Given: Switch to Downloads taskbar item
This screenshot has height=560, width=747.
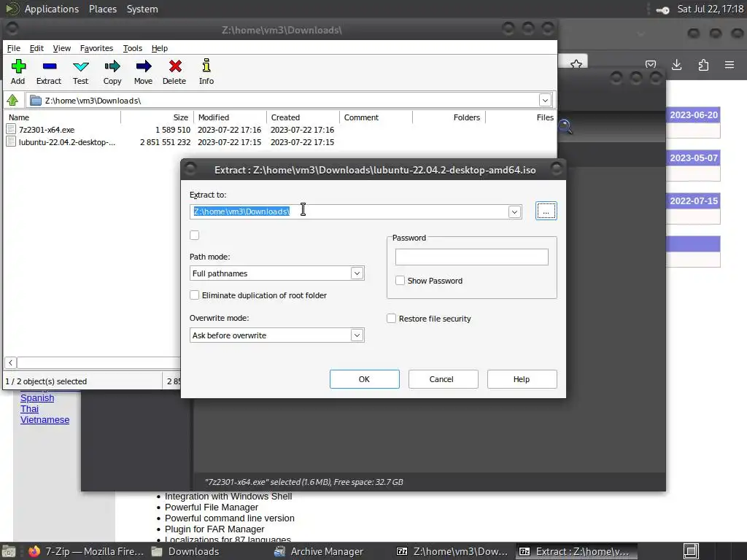Looking at the screenshot, I should (185, 551).
